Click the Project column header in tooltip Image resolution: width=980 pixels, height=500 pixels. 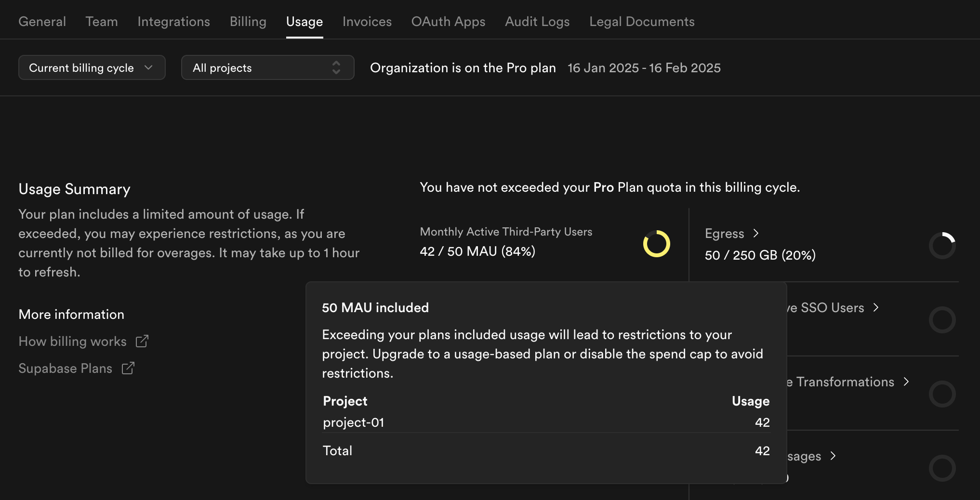pos(345,401)
